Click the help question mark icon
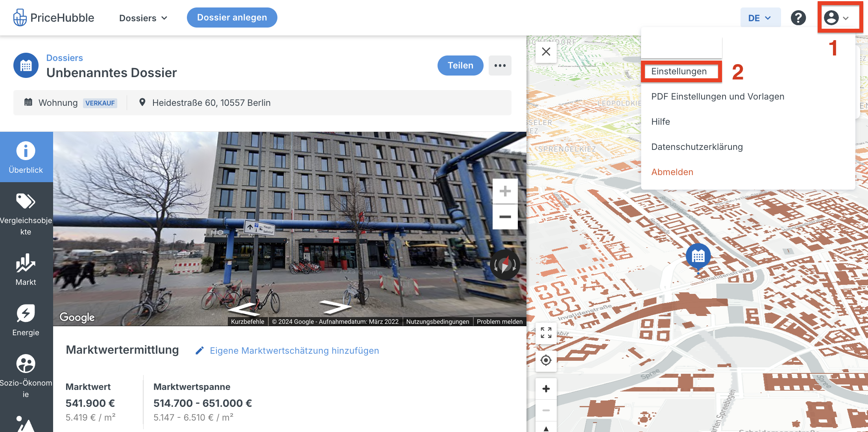868x432 pixels. [798, 18]
